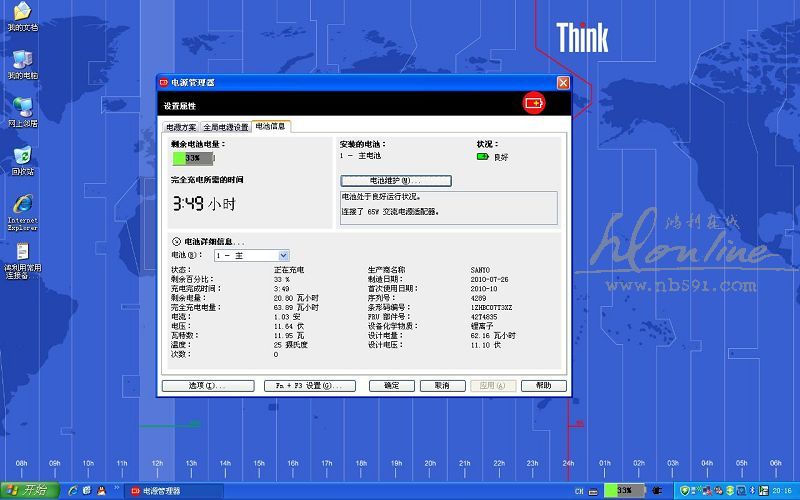The width and height of the screenshot is (800, 500).
Task: Switch to 电源方案 tab
Action: tap(182, 127)
